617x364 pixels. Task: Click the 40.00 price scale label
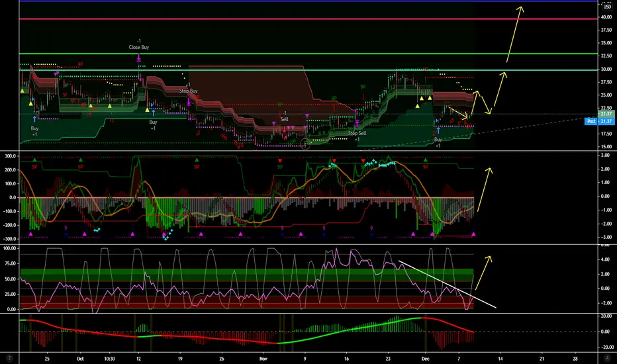coord(606,17)
